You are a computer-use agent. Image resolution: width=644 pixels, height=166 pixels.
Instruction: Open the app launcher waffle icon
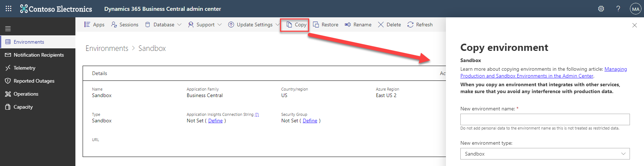click(x=8, y=9)
